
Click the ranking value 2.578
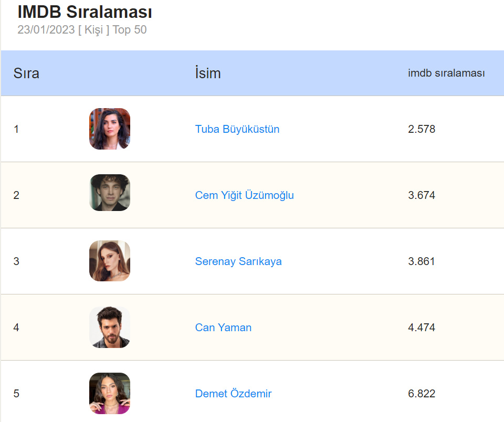click(421, 129)
